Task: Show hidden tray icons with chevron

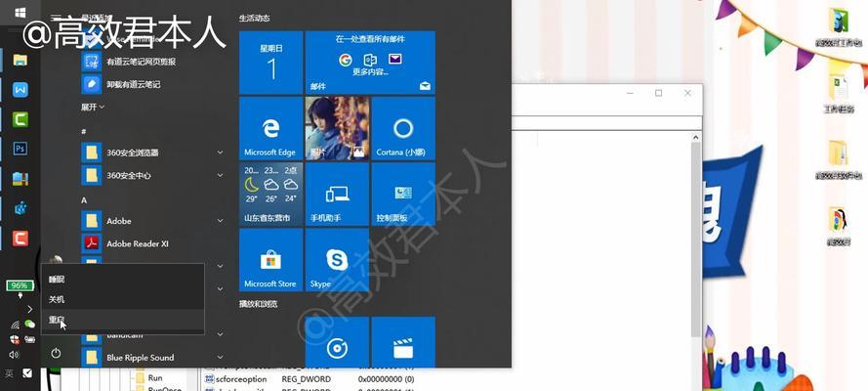Action: [30, 309]
